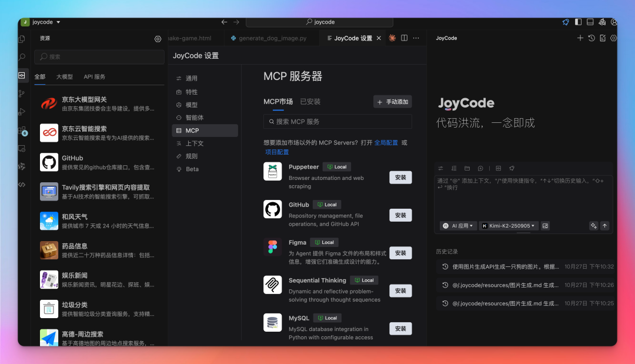Click the note edit icon in JoyCode panel header

coord(603,38)
